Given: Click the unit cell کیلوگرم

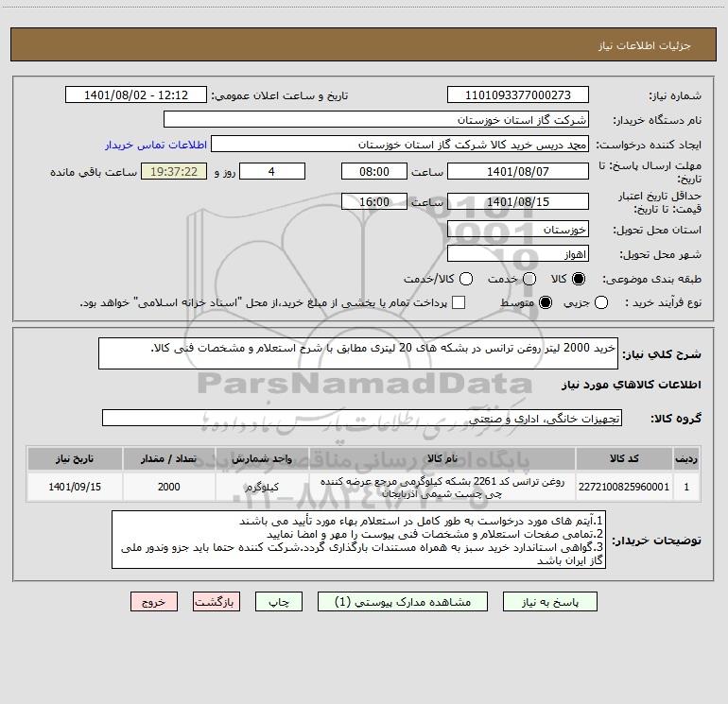Looking at the screenshot, I should tap(262, 487).
